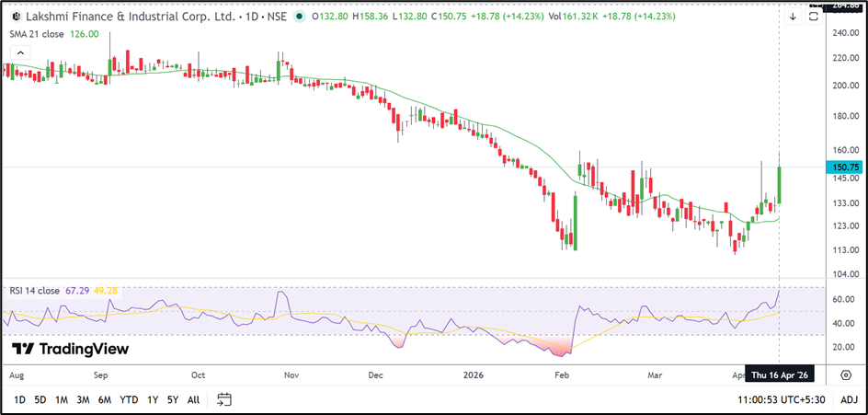868x415 pixels.
Task: Open chart settings gear icon on time axis
Action: (845, 375)
